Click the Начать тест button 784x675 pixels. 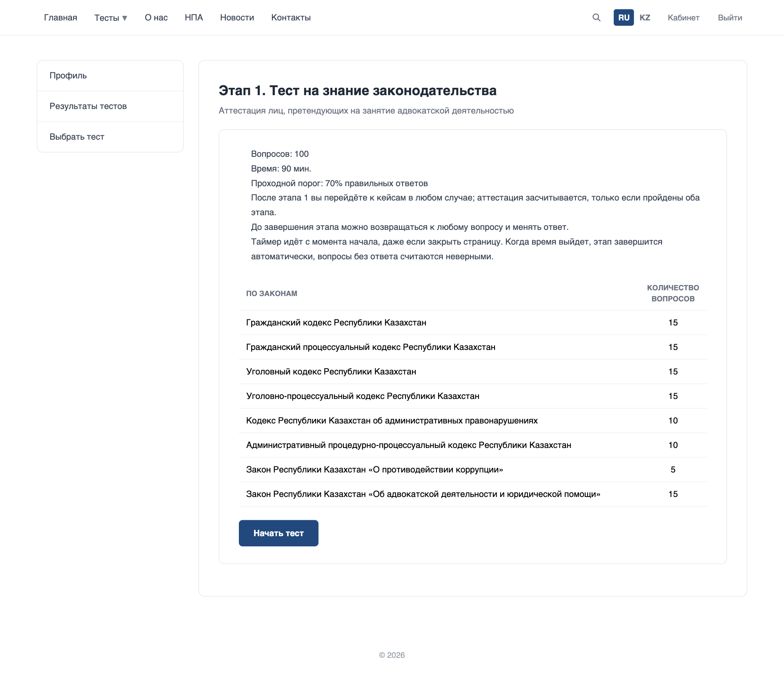278,533
